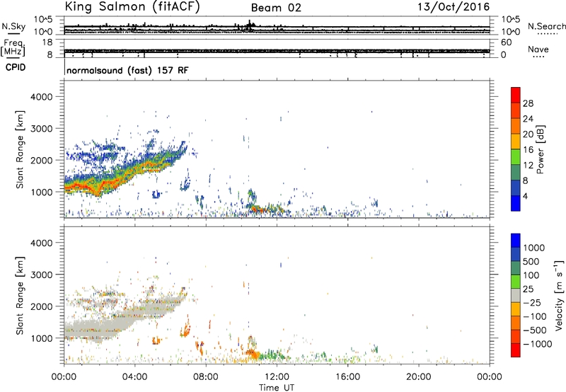Click the green velocity patch near 12:00
This screenshot has height=392, width=566.
tap(272, 355)
